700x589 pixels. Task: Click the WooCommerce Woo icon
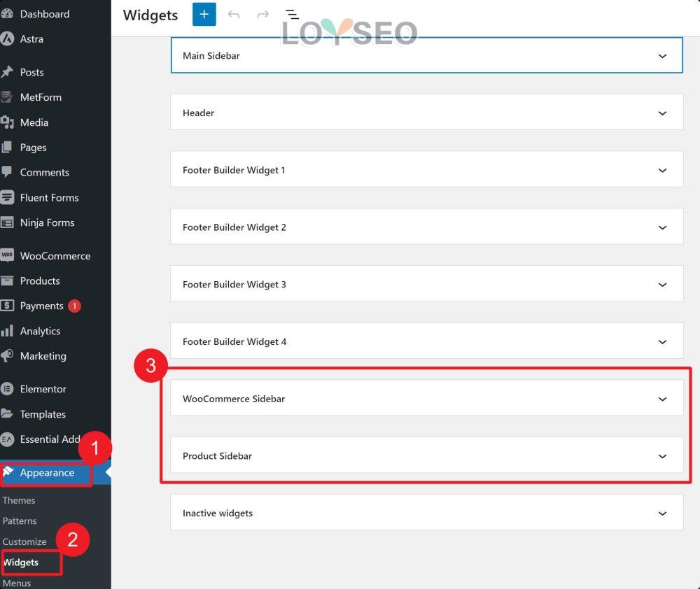[x=7, y=255]
